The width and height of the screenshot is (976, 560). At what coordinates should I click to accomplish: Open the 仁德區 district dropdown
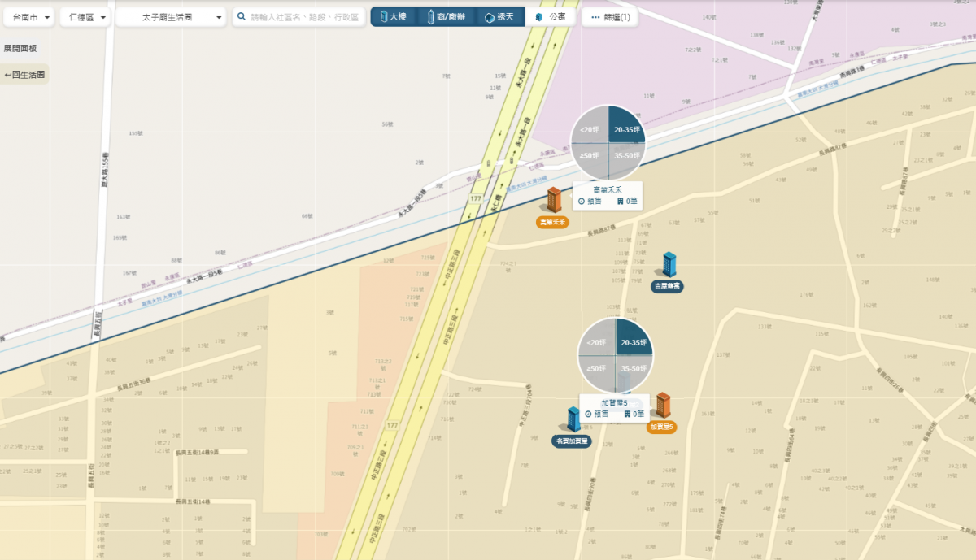85,17
